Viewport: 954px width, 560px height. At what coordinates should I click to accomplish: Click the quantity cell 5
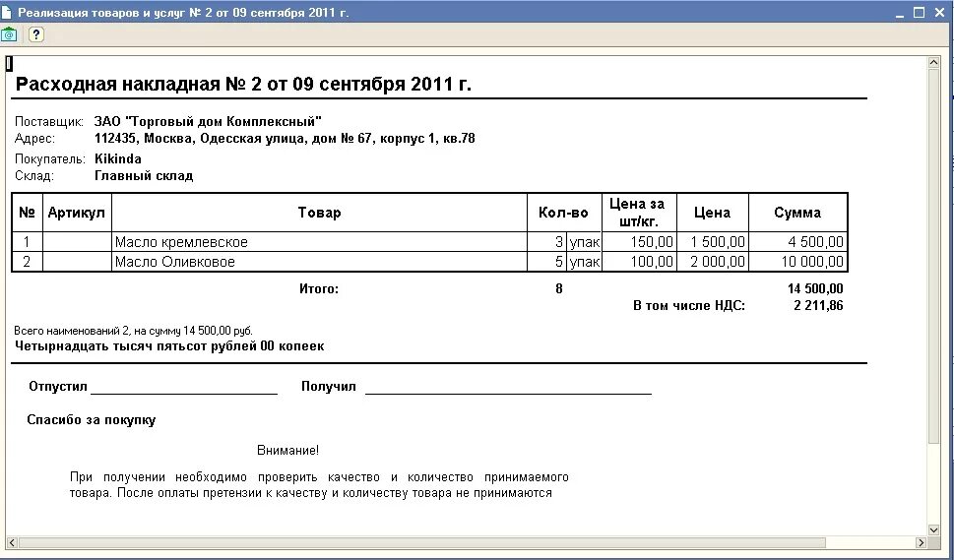pos(547,262)
